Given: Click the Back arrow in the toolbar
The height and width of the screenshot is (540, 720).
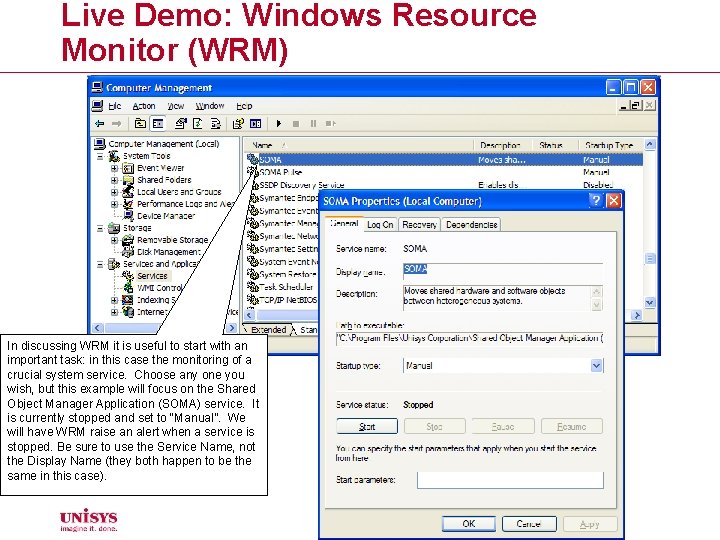Looking at the screenshot, I should pos(99,124).
